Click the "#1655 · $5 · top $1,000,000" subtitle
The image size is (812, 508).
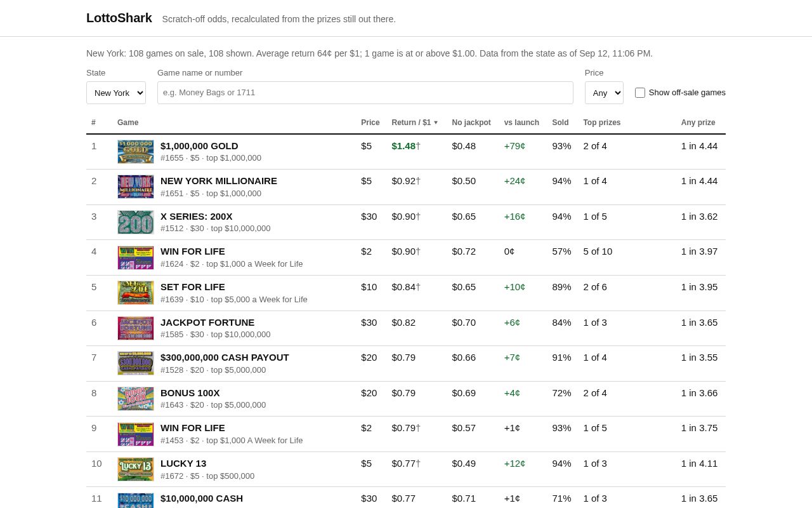coord(211,158)
